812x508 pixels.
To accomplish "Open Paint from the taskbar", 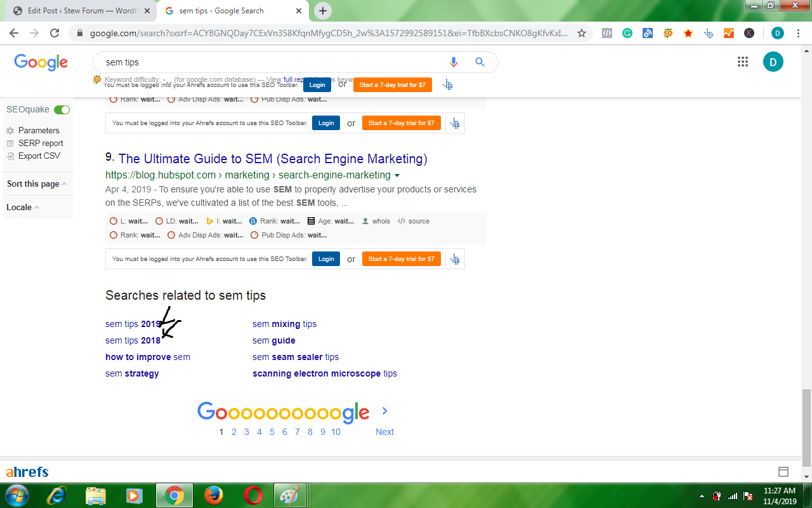I will (292, 495).
